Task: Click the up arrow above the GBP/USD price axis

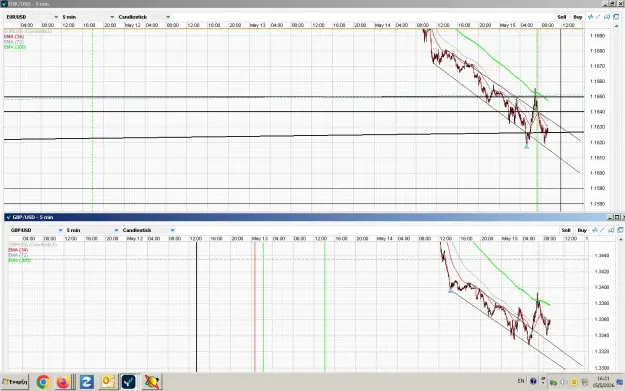Action: pos(621,239)
